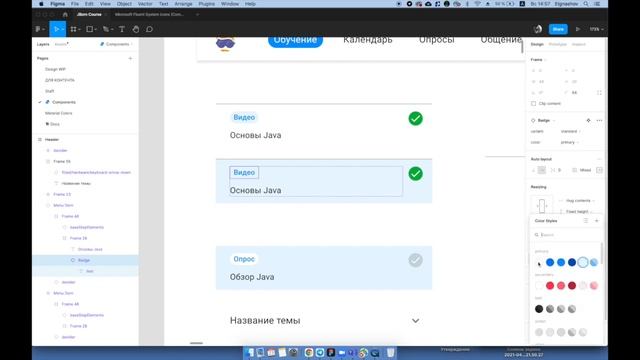The image size is (640, 360).
Task: Select the Rectangle shape tool
Action: 89,29
